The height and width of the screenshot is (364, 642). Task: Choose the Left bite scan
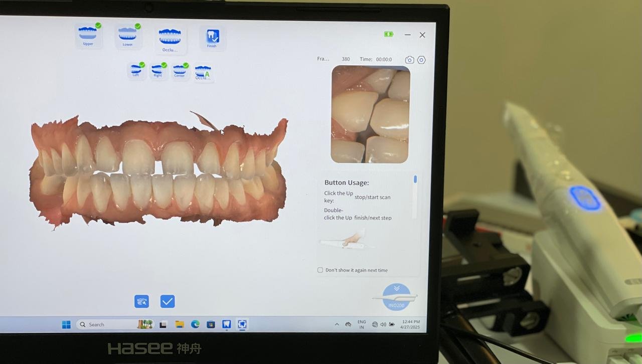tap(136, 70)
